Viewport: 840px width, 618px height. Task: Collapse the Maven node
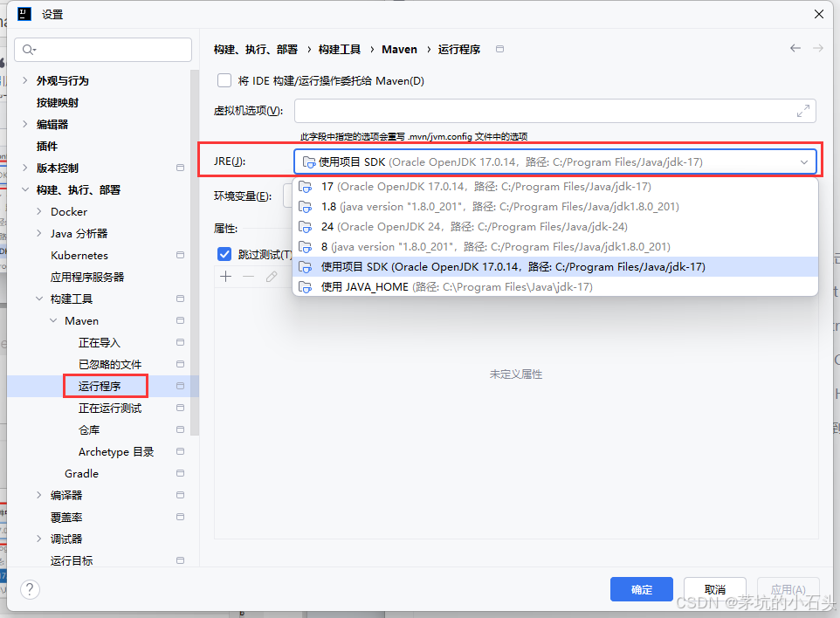pos(53,320)
